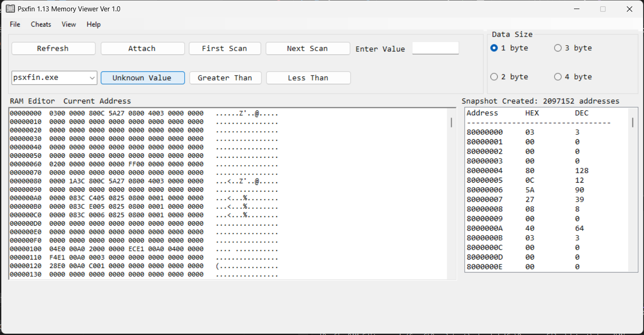Viewport: 644px width, 335px height.
Task: Click the C405 hex value in the RAM Editor
Action: pyautogui.click(x=97, y=198)
